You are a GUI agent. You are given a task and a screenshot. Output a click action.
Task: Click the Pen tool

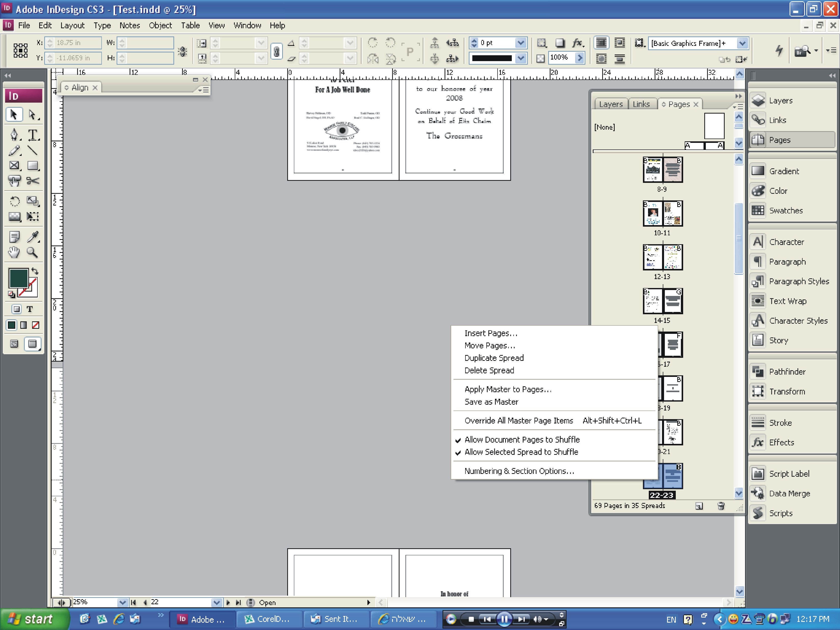click(x=14, y=134)
